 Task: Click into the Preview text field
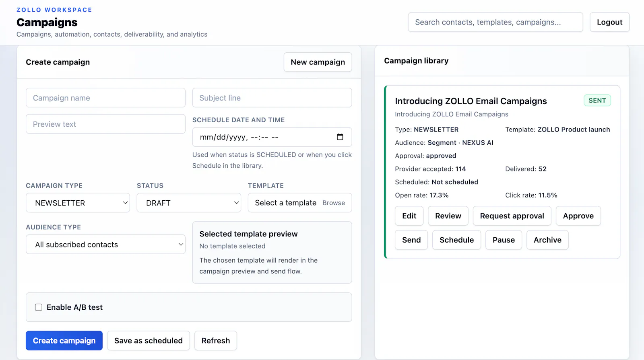pos(105,124)
